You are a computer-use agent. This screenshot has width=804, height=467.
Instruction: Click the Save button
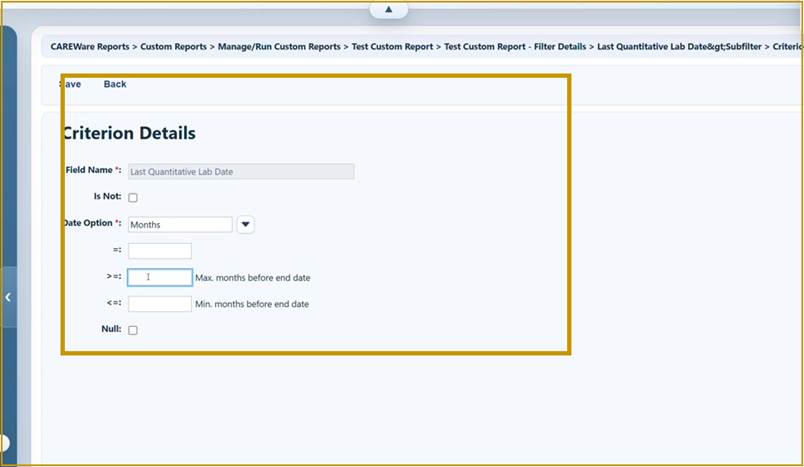click(70, 84)
